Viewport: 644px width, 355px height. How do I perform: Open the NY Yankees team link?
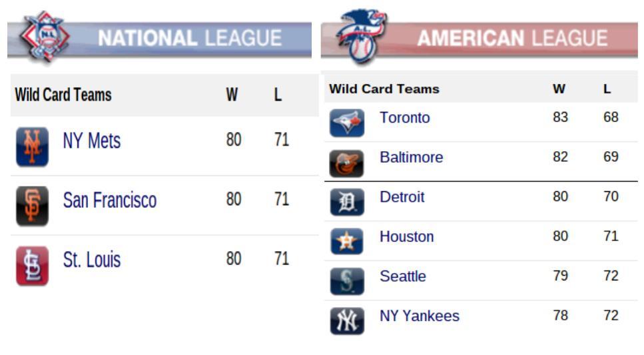click(420, 316)
